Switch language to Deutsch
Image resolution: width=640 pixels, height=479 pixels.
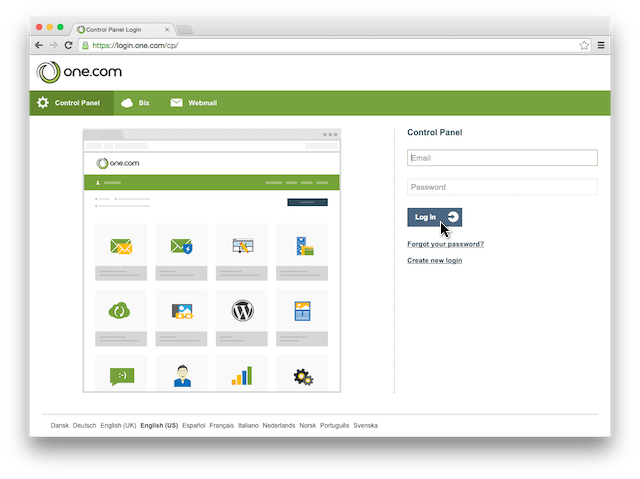[84, 425]
